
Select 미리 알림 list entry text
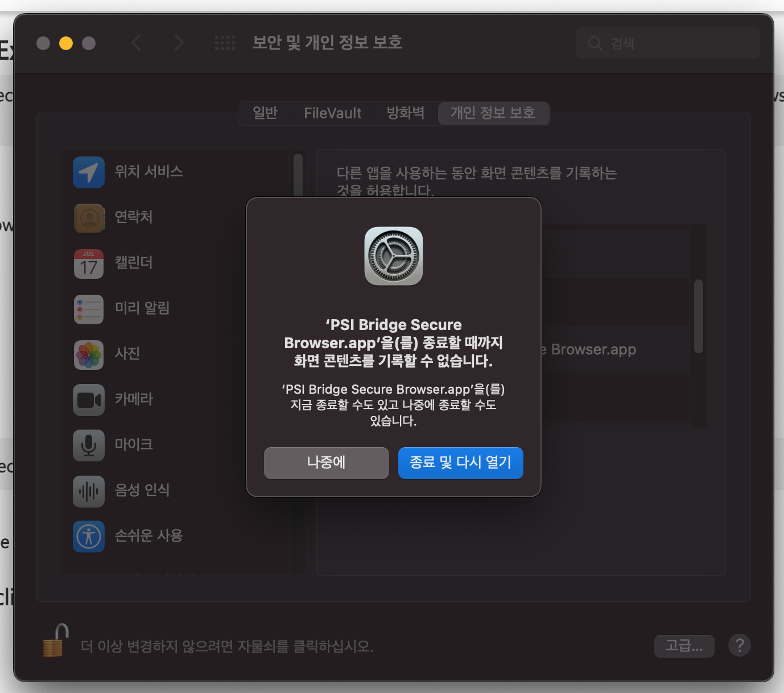point(142,308)
